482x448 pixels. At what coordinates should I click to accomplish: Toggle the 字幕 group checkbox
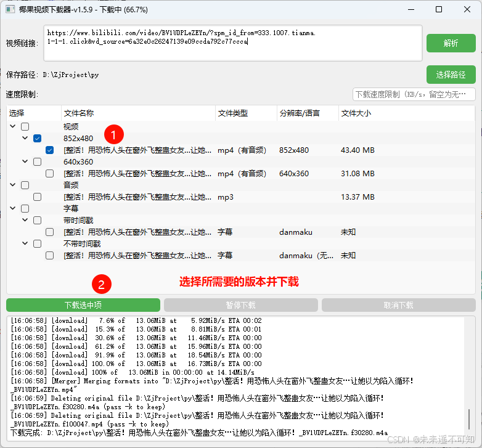pyautogui.click(x=25, y=208)
